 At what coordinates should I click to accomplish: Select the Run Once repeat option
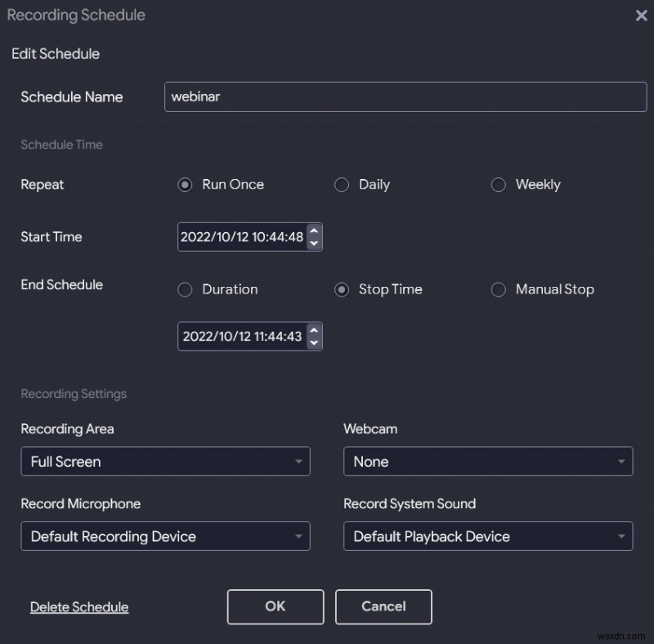coord(184,185)
